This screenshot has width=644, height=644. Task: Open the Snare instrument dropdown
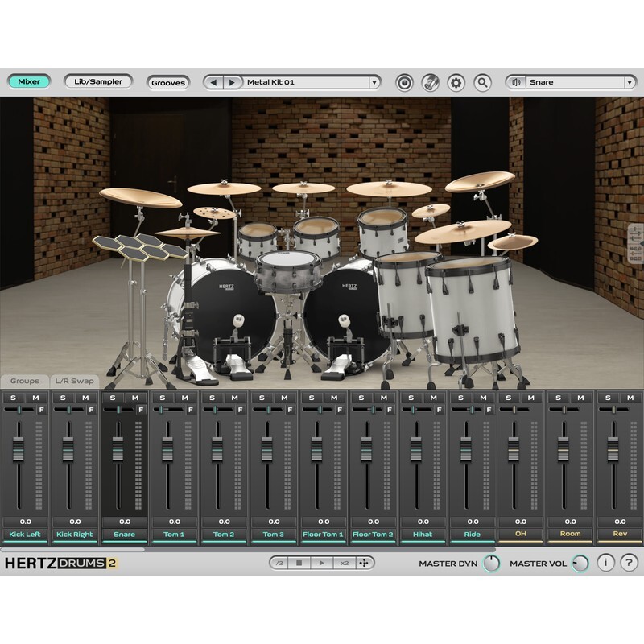(572, 81)
